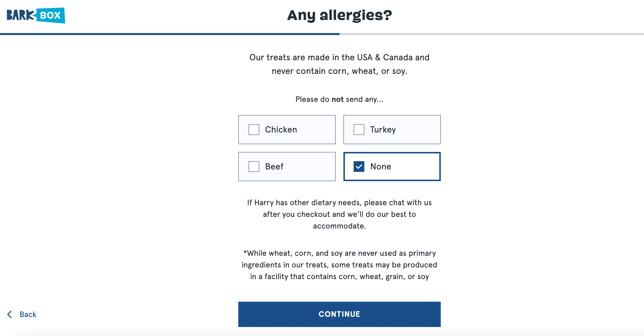The image size is (644, 336).
Task: Click the progress bar below the header
Action: click(x=170, y=33)
